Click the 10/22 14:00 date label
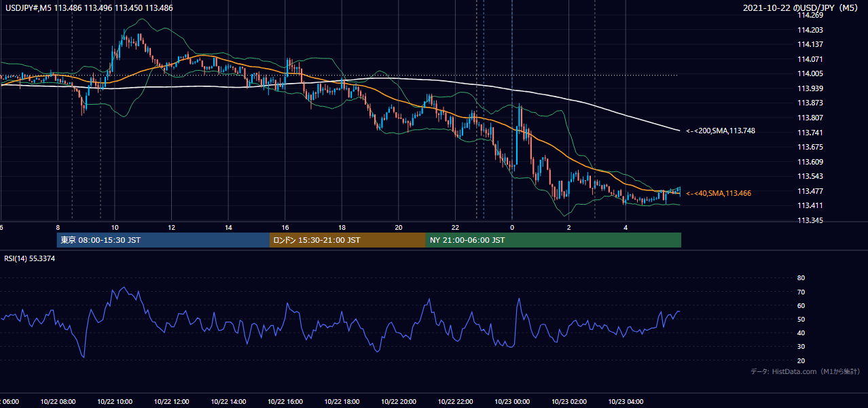 (x=228, y=402)
